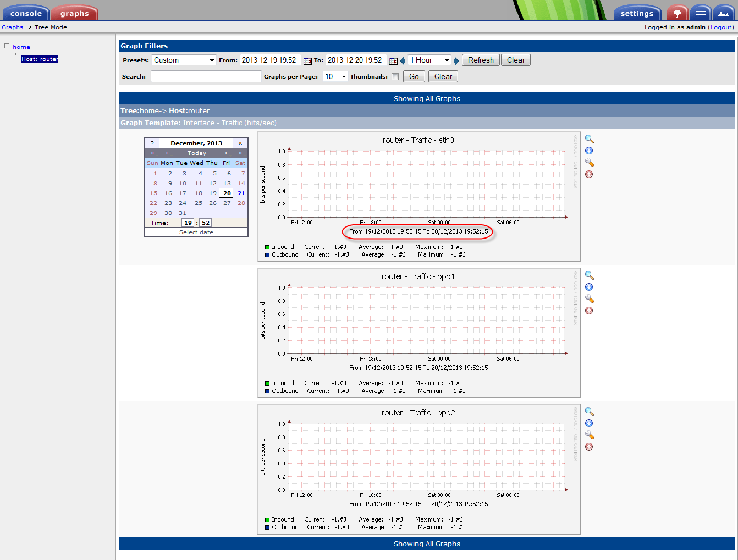Click the From date field
The image size is (738, 560).
coord(271,60)
